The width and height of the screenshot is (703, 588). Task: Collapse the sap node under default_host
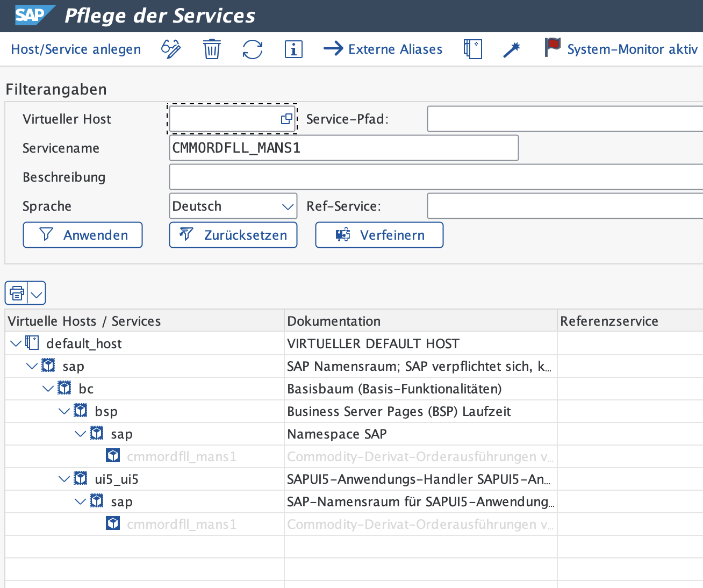pyautogui.click(x=32, y=365)
